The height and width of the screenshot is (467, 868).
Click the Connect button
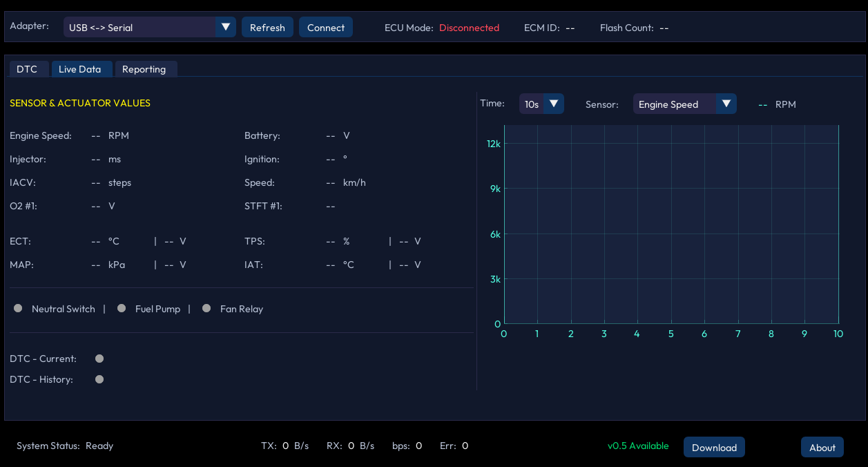tap(326, 27)
